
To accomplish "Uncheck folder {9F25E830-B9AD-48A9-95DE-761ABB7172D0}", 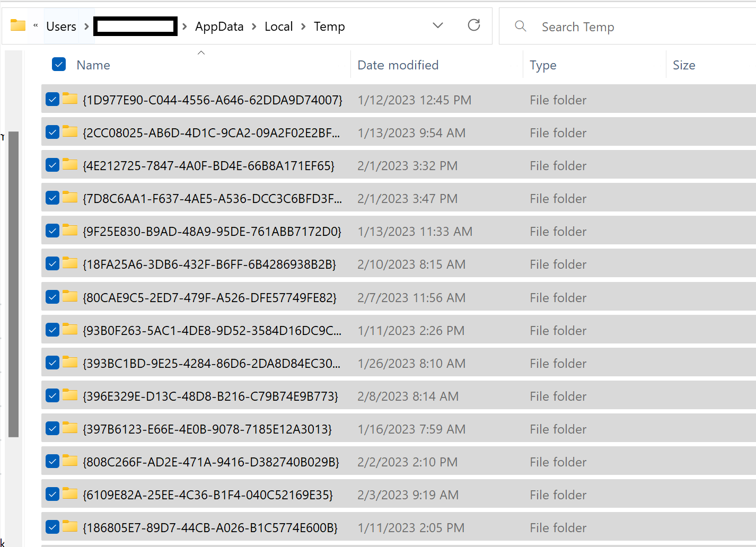I will 52,231.
